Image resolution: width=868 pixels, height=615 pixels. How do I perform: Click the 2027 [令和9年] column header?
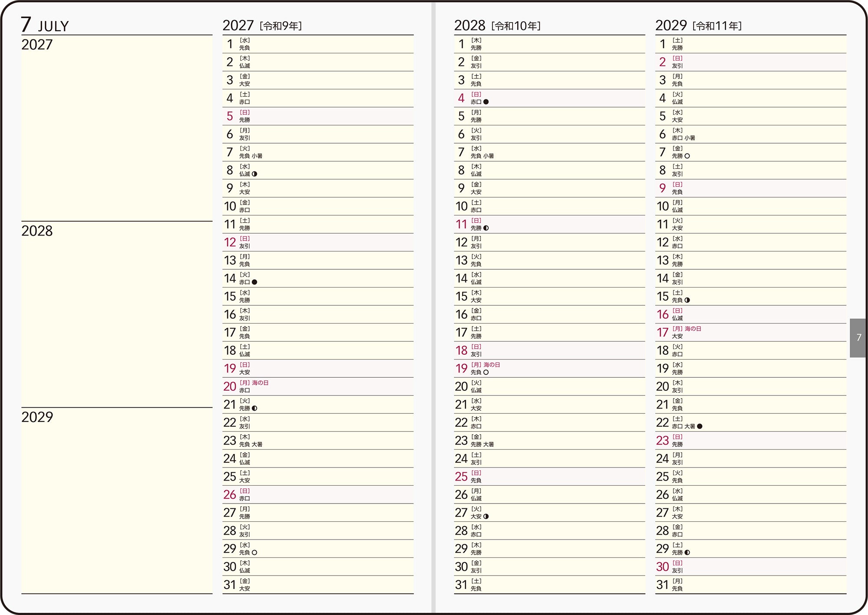coord(262,26)
